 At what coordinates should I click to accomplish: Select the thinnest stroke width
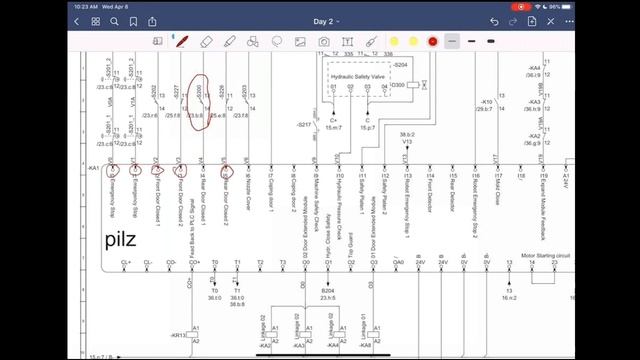[452, 41]
